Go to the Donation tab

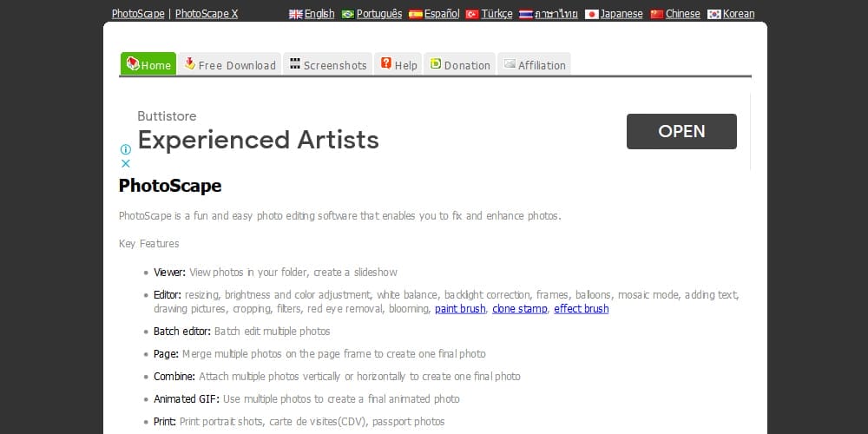(x=459, y=63)
